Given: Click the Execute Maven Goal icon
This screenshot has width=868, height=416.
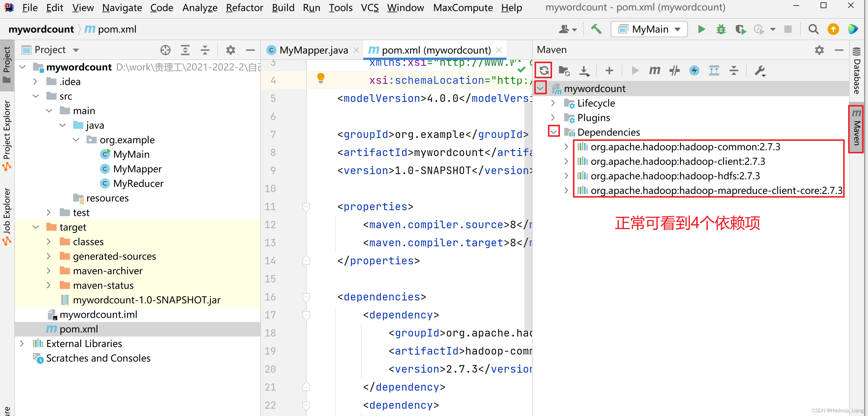Looking at the screenshot, I should 654,70.
